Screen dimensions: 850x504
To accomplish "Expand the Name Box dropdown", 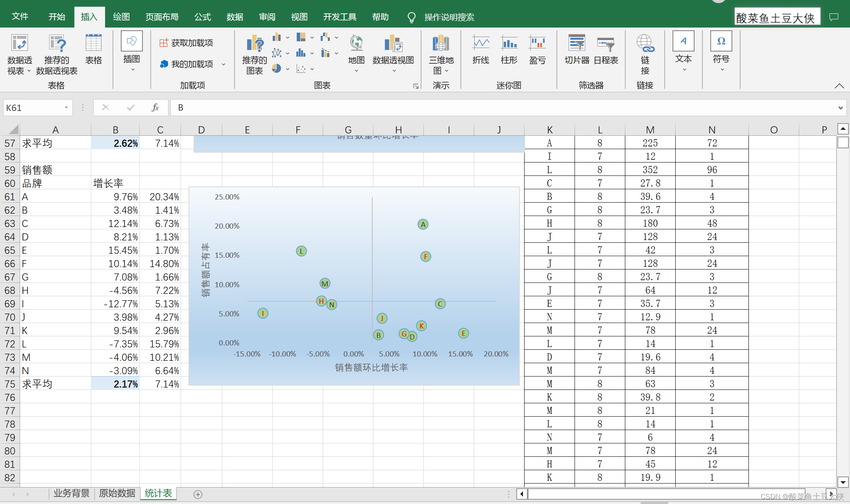I will 66,107.
